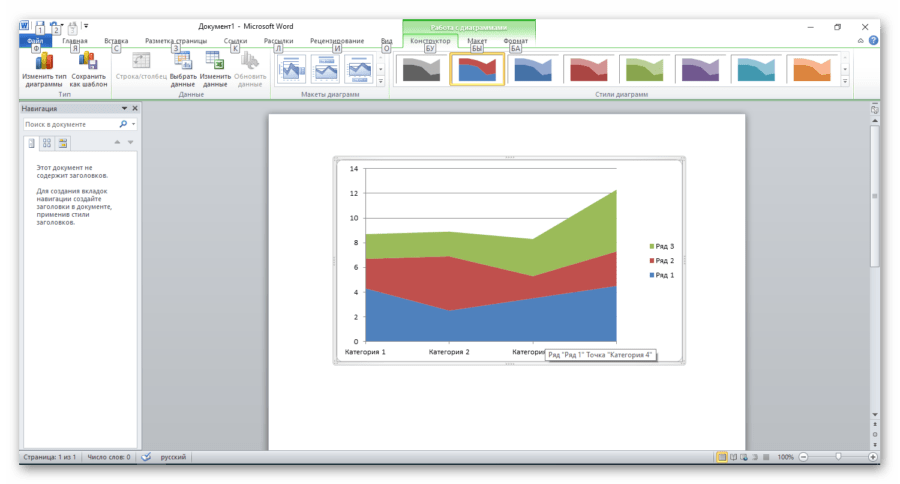
Task: Switch navigation pane to page thumbnails view
Action: [x=47, y=143]
